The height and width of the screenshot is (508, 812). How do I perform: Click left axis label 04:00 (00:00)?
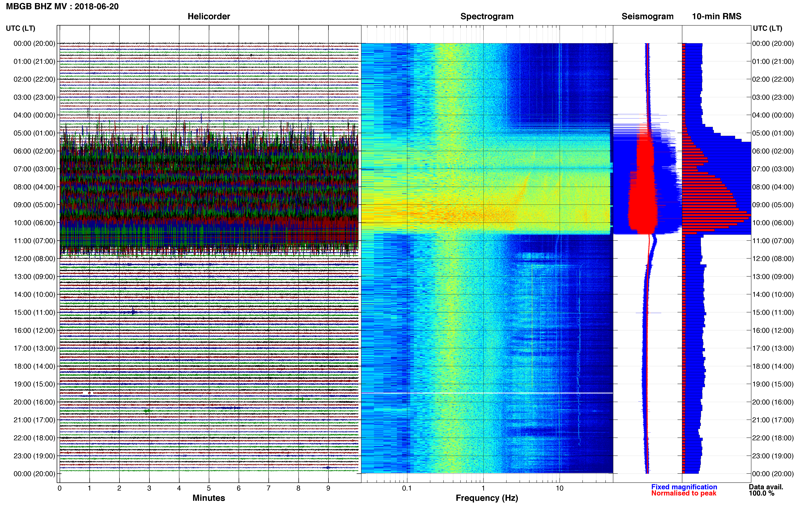[x=34, y=115]
